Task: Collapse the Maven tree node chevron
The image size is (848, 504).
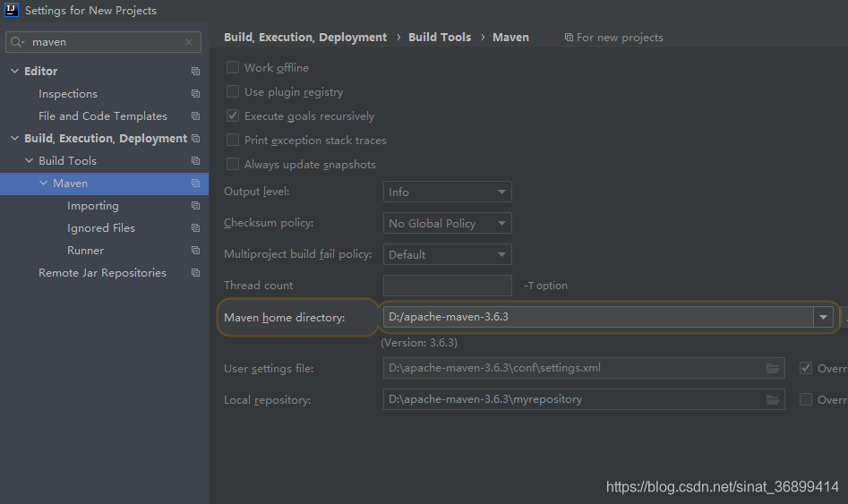Action: pyautogui.click(x=43, y=183)
